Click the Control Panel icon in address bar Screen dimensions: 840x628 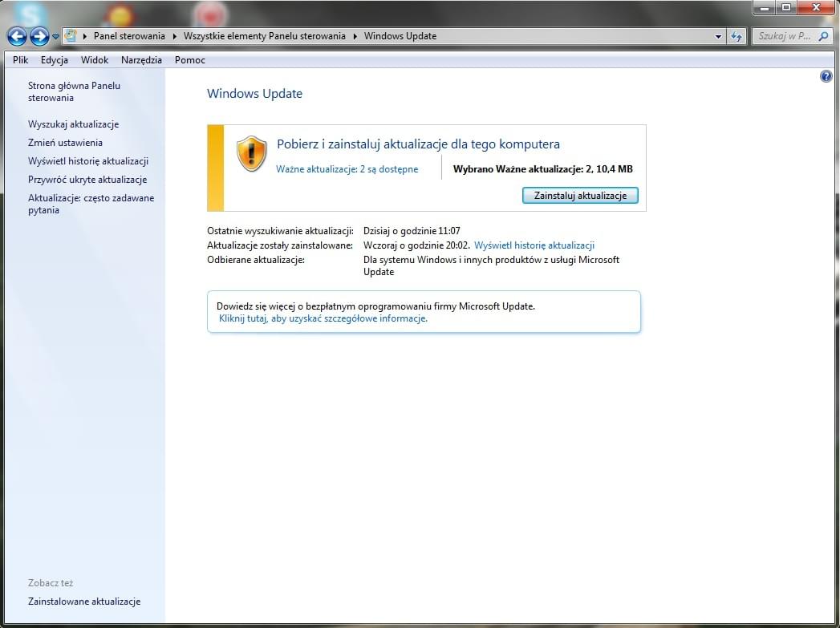point(70,36)
